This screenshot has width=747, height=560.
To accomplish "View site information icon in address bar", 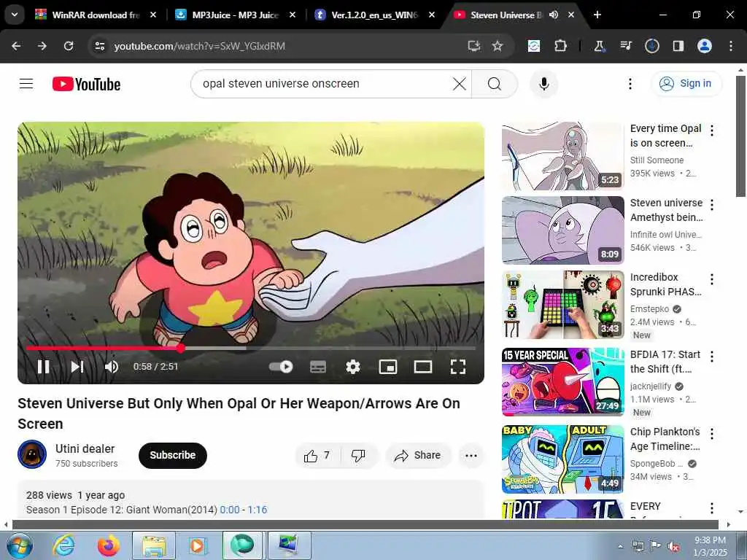I will 99,46.
